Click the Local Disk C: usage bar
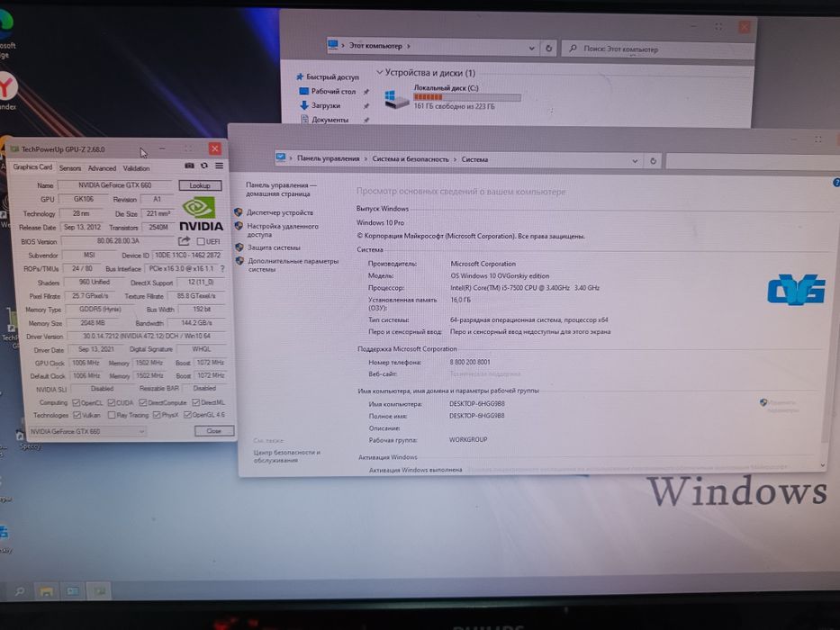This screenshot has width=840, height=630. [466, 97]
